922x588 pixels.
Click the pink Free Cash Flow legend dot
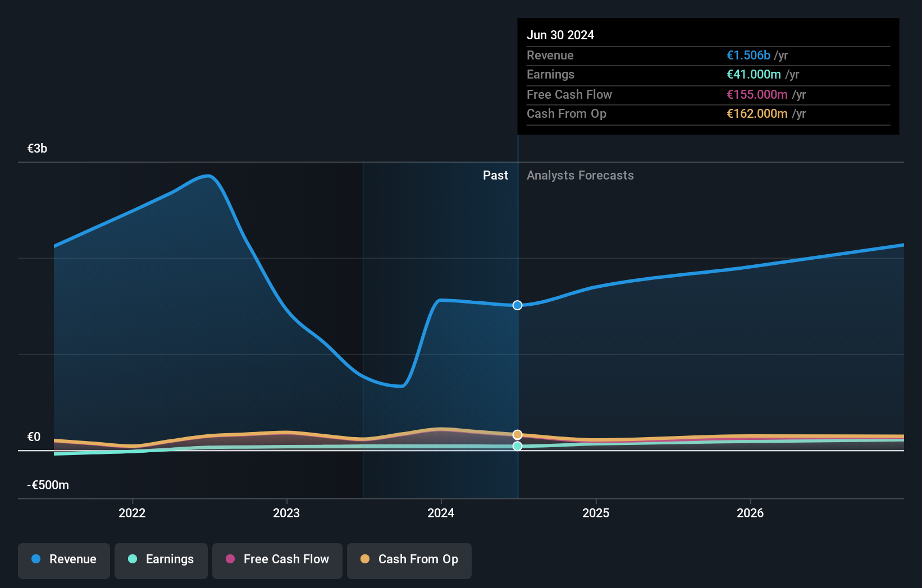(x=230, y=559)
